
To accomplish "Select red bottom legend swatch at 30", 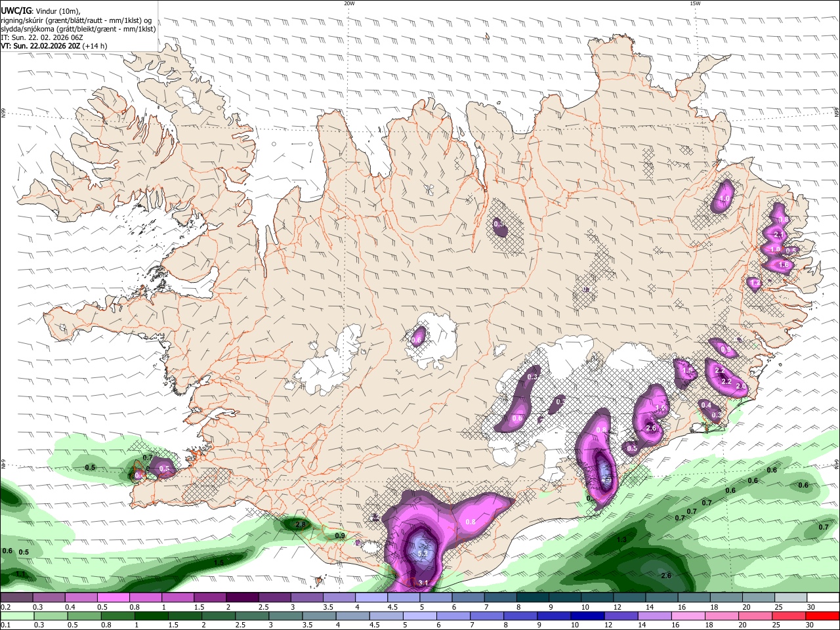I will (822, 616).
